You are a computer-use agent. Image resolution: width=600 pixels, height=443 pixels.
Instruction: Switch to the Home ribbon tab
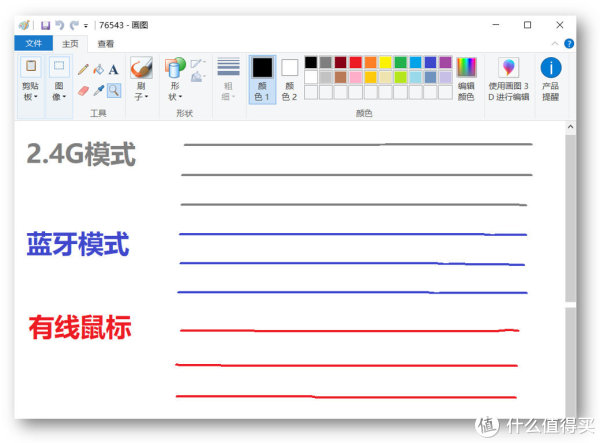coord(70,44)
